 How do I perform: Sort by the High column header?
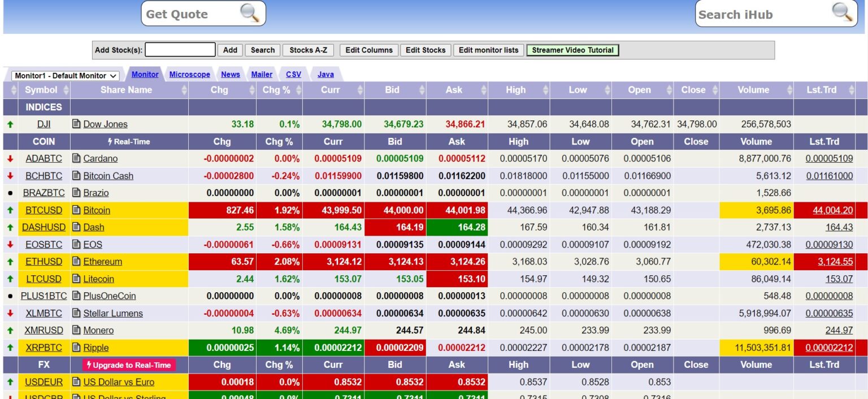tap(519, 90)
